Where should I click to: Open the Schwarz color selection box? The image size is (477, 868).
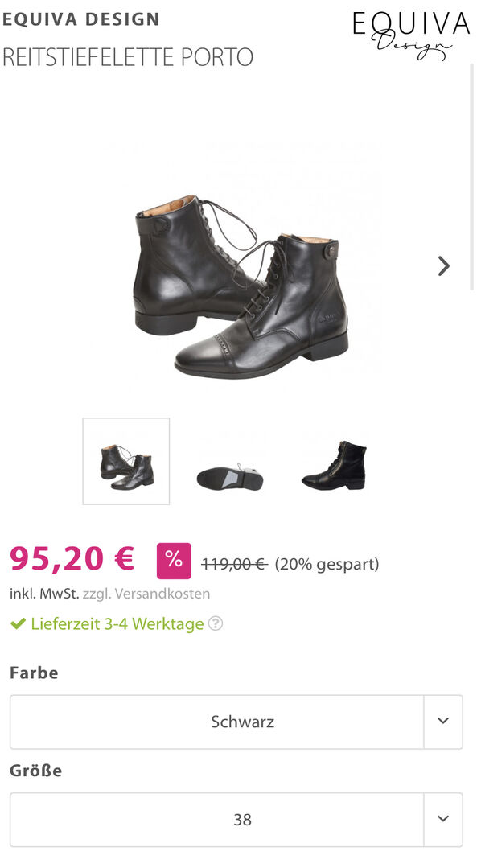236,722
